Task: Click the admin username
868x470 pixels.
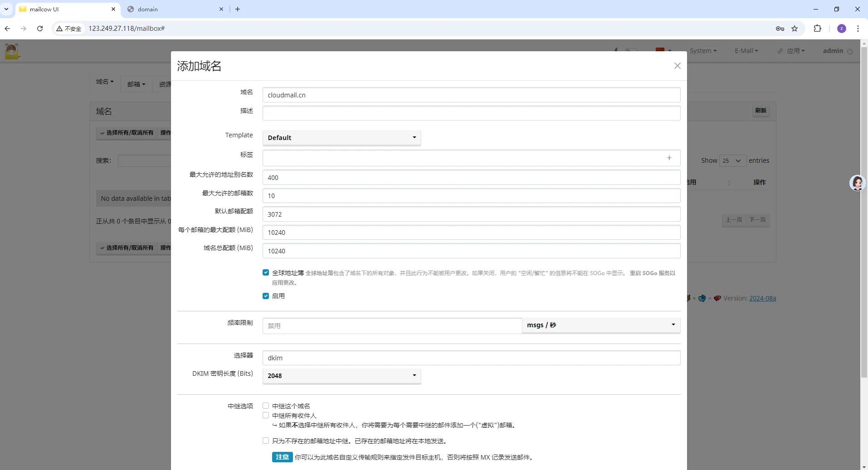Action: (x=833, y=51)
